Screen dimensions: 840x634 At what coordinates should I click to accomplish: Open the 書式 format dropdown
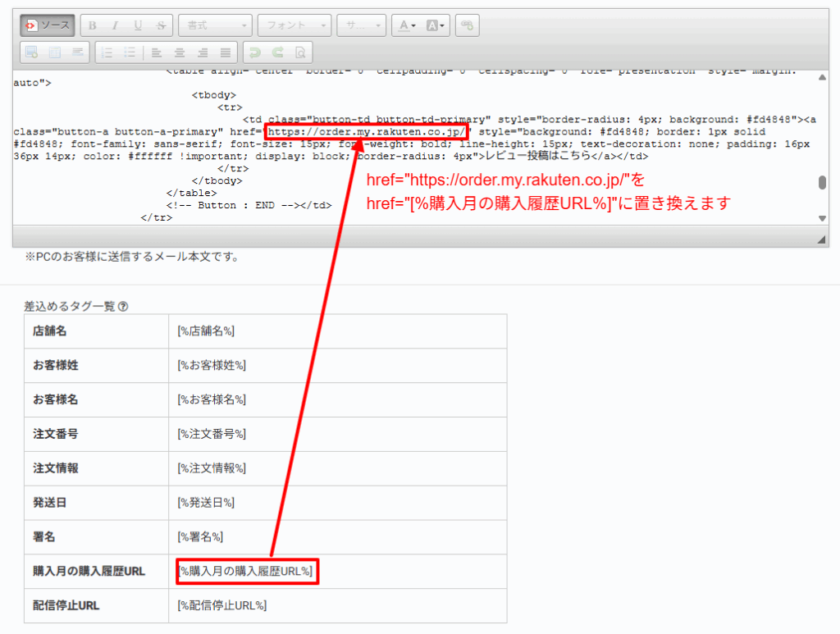(x=216, y=25)
